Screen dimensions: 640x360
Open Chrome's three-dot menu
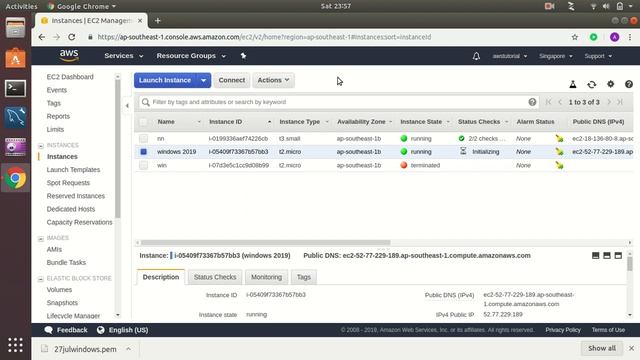coord(630,37)
